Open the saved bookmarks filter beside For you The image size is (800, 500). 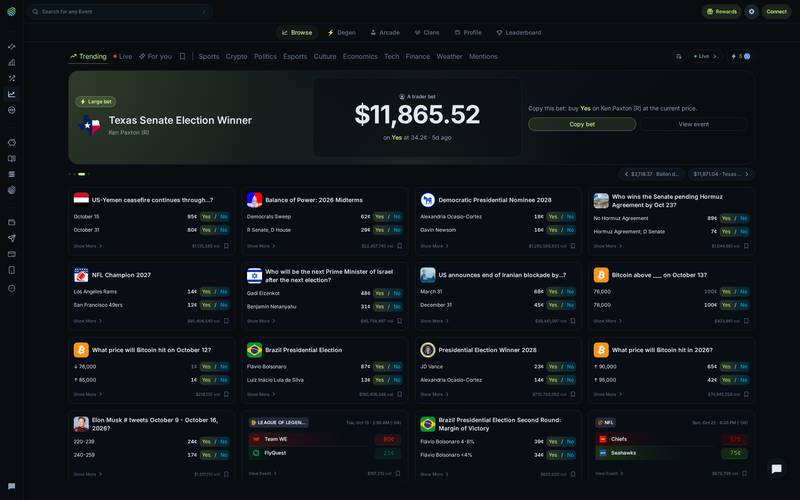click(x=182, y=56)
